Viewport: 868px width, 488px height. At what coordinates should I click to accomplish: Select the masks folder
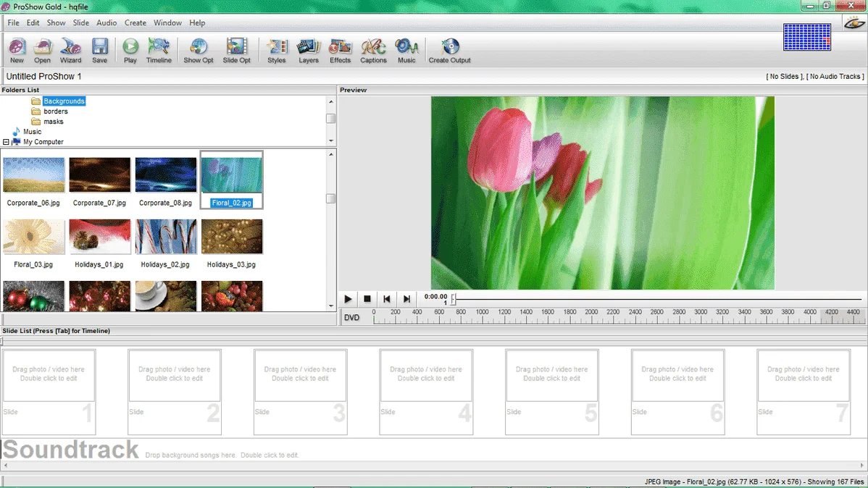pyautogui.click(x=53, y=122)
